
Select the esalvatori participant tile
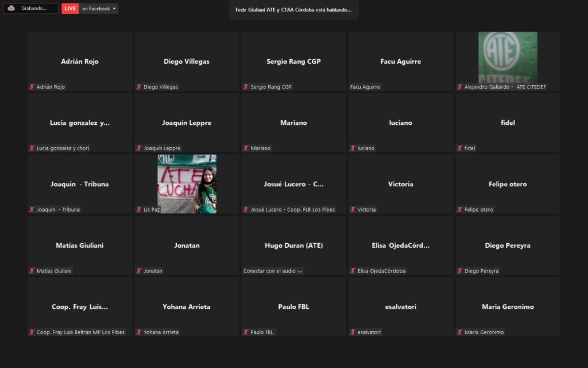click(400, 306)
